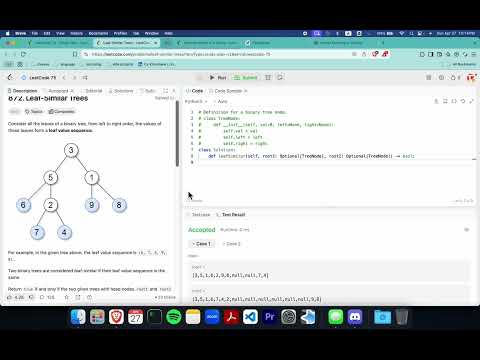Open the Solutions tab
The image size is (480, 360).
(x=121, y=91)
